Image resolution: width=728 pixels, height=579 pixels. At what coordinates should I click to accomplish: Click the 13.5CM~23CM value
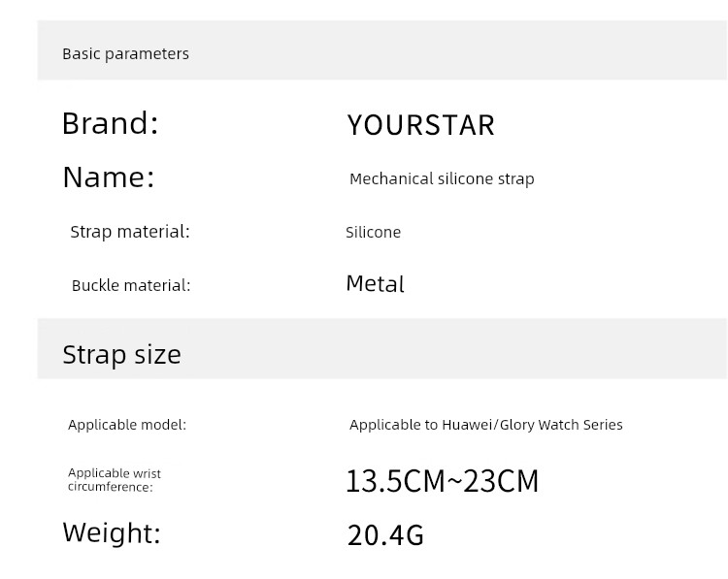tap(443, 481)
